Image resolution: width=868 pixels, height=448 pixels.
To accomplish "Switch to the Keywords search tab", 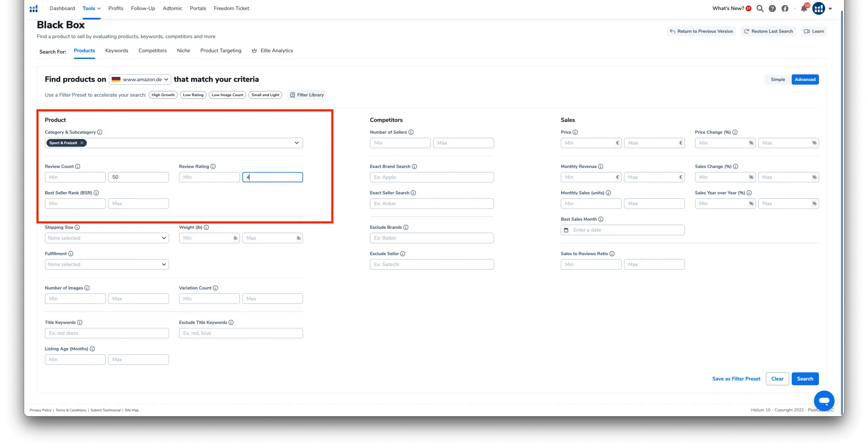I will [x=117, y=51].
